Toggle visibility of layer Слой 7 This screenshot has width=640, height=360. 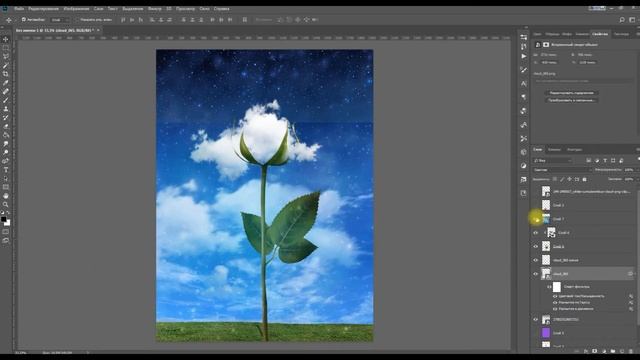(536, 219)
